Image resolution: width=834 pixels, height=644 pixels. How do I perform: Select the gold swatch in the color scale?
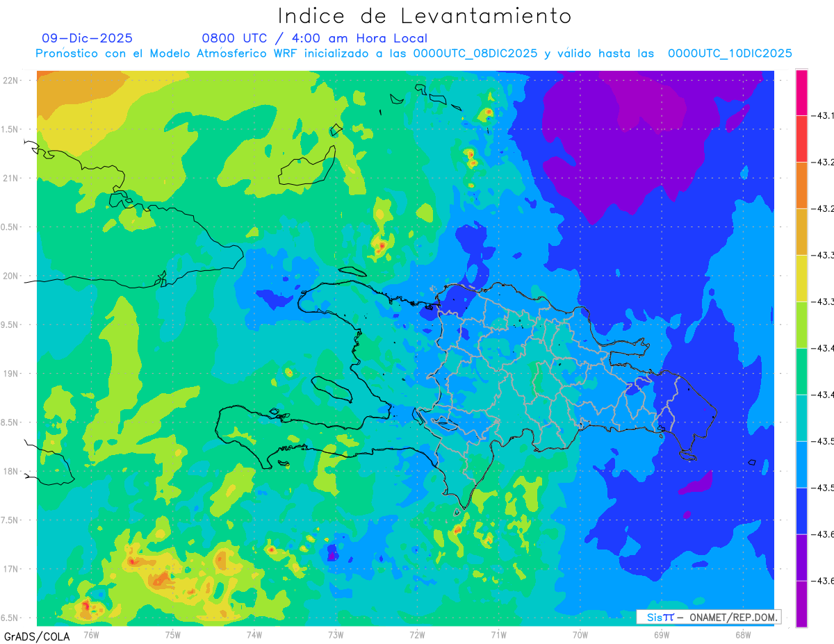coord(801,232)
